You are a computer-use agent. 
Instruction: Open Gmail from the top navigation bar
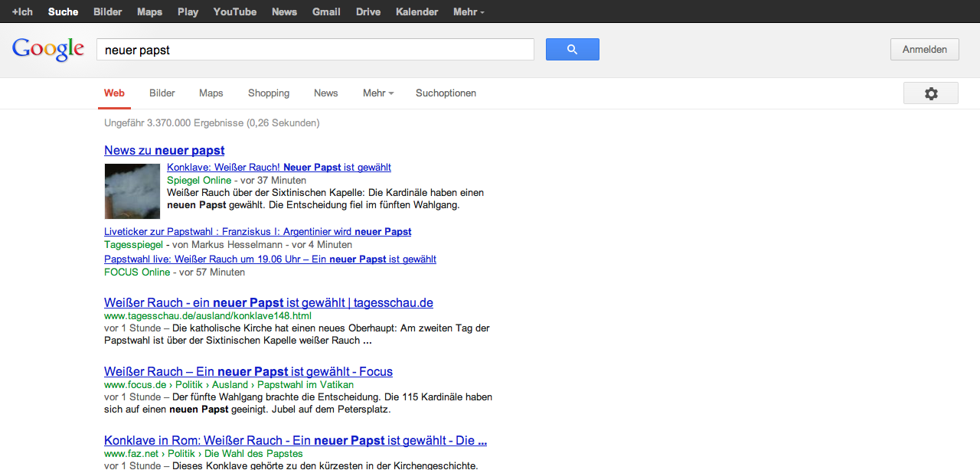(x=326, y=11)
